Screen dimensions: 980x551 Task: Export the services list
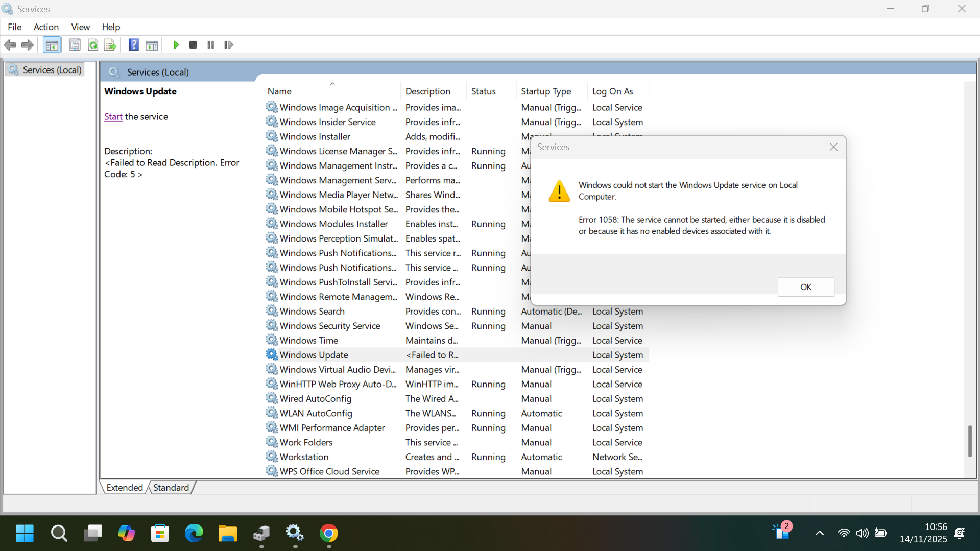point(110,45)
